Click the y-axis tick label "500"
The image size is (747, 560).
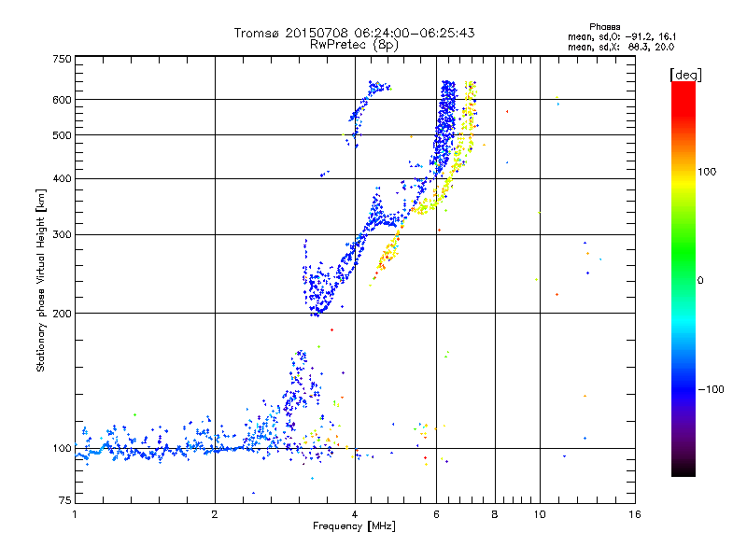tap(63, 135)
